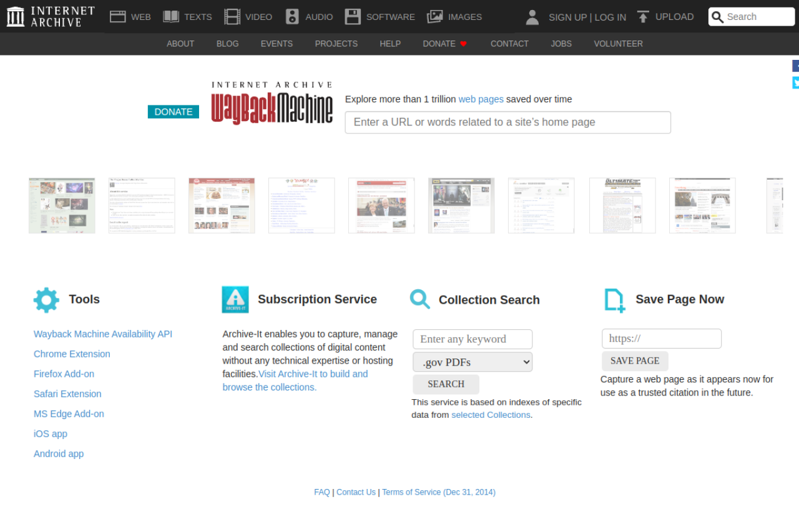Open the Contact Us footer link
799x532 pixels.
[x=356, y=492]
